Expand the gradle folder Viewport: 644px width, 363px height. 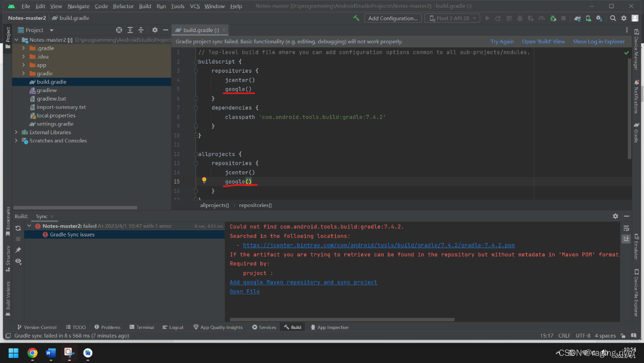coord(23,73)
